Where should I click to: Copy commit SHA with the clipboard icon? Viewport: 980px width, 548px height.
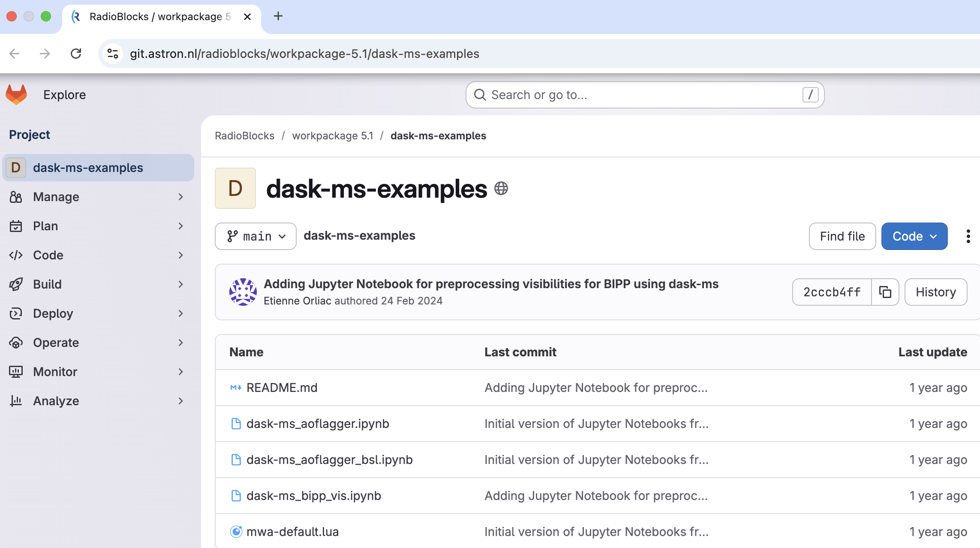coord(885,292)
